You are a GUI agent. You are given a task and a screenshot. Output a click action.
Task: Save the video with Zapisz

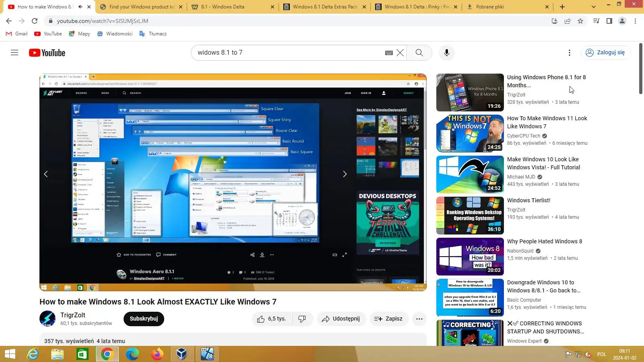[388, 319]
